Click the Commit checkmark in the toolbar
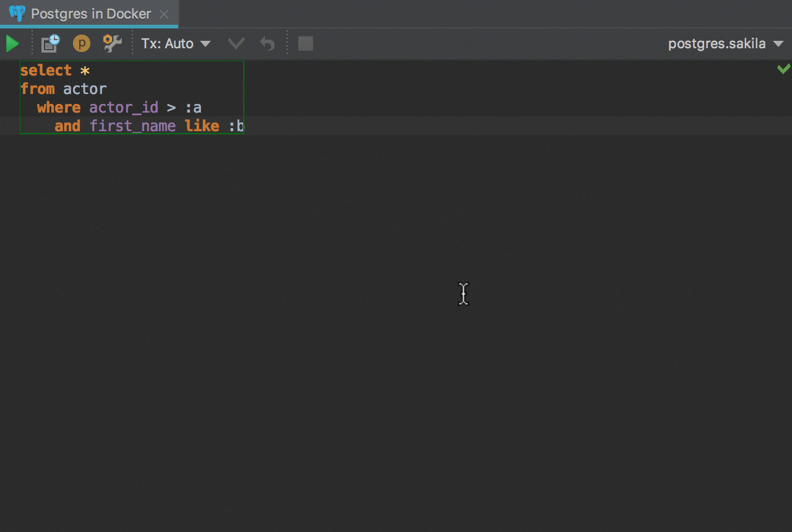 click(x=236, y=44)
